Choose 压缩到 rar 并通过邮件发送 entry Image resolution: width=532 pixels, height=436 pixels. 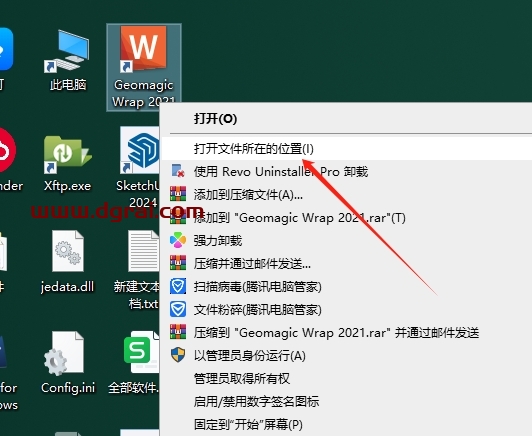[x=346, y=333]
